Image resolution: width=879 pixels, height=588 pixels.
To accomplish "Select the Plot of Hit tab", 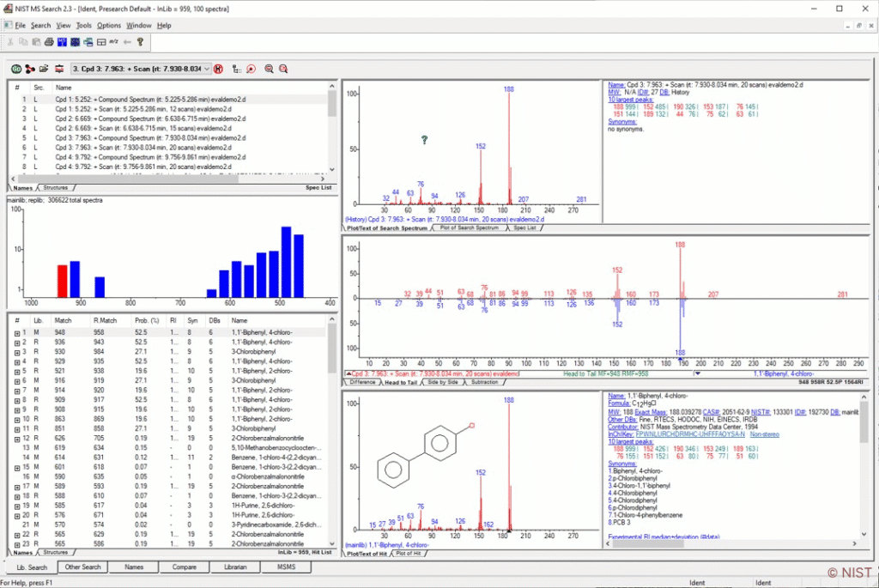I will 409,554.
